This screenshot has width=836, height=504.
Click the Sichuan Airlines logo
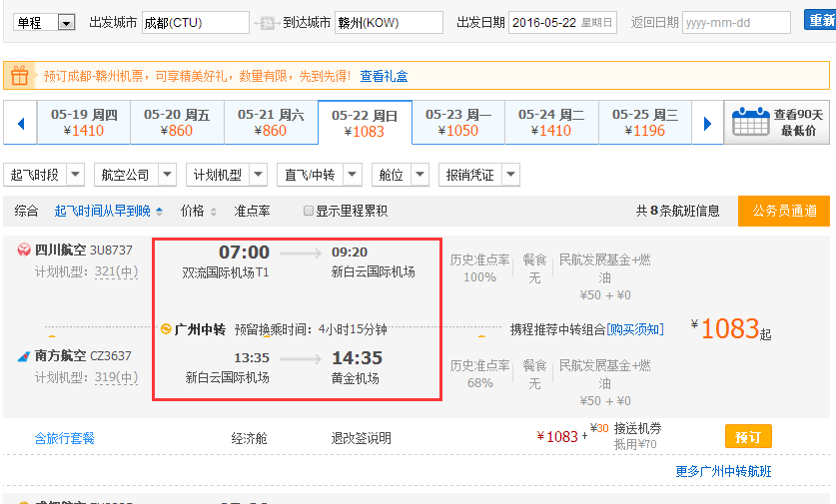24,251
